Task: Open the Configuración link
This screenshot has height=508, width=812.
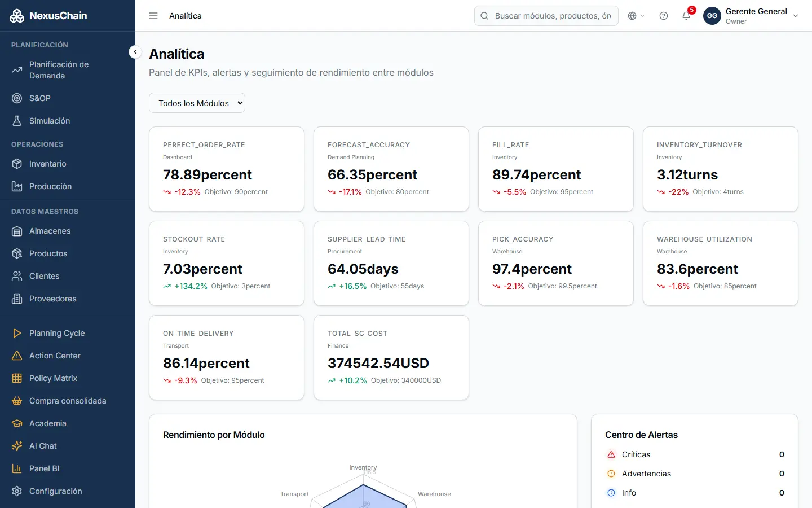Action: (x=68, y=491)
